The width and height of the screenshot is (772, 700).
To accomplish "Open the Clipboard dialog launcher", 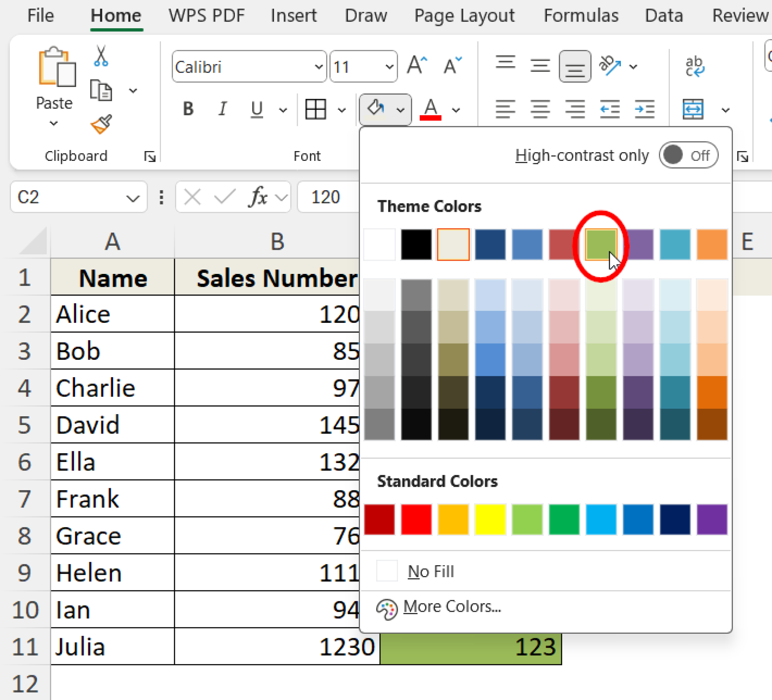I will click(x=150, y=156).
